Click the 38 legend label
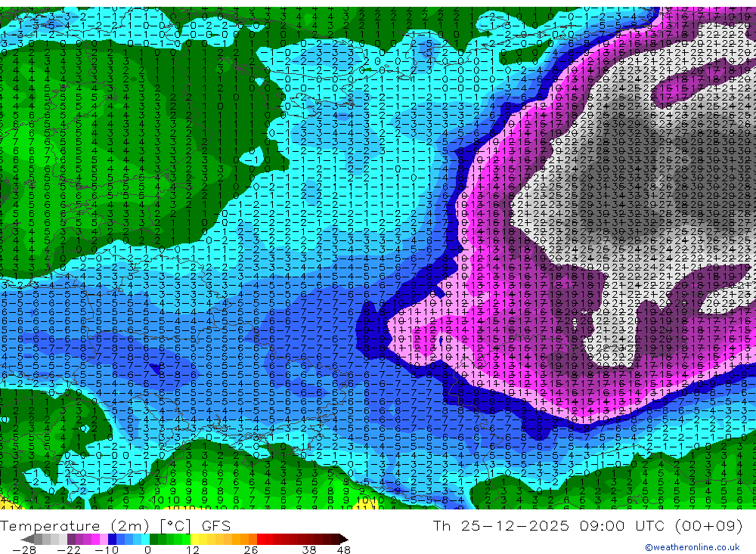Image resolution: width=756 pixels, height=554 pixels. [309, 549]
